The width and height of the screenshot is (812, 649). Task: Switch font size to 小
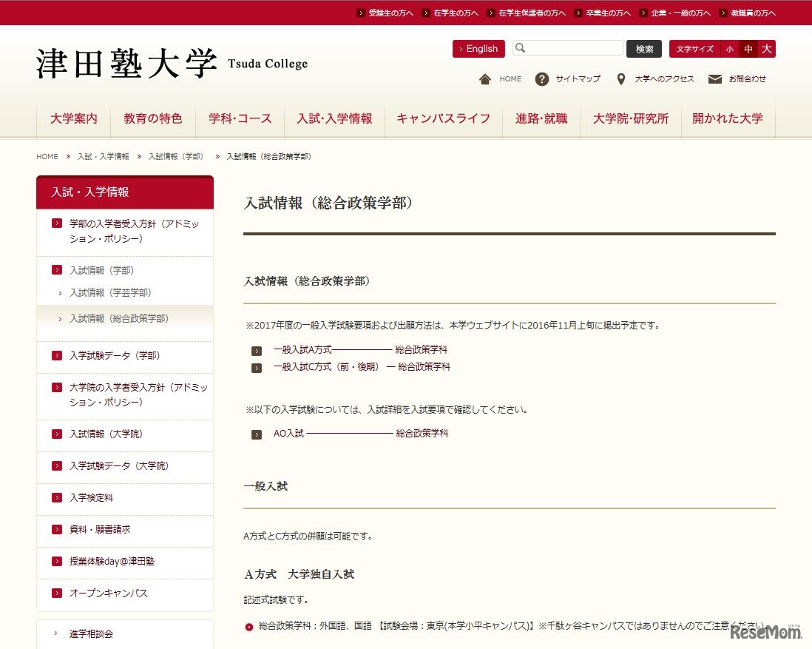coord(730,49)
